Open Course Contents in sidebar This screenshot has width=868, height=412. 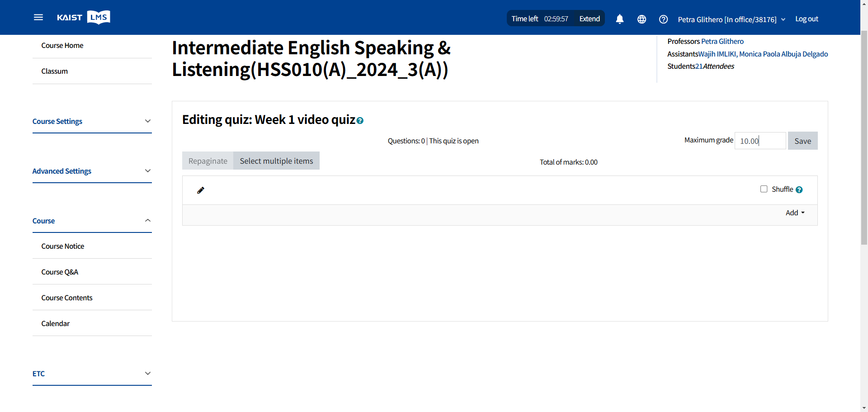tap(67, 298)
